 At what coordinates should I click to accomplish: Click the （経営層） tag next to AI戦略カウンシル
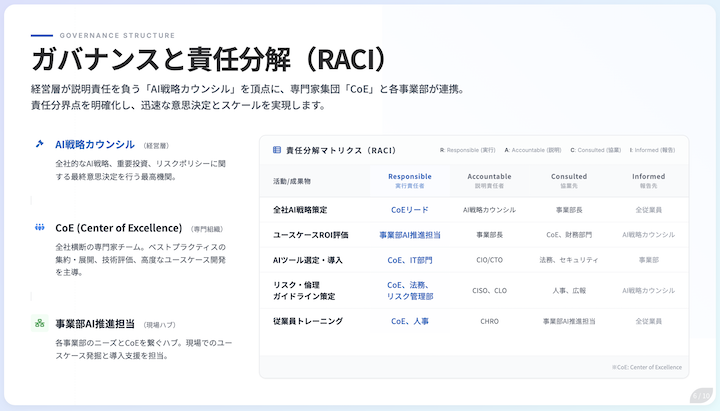point(156,146)
